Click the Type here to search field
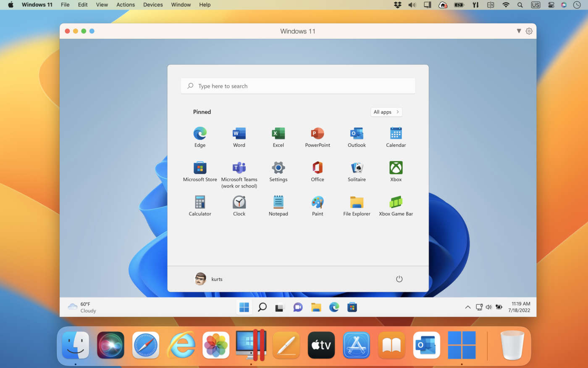Viewport: 588px width, 368px height. (298, 86)
